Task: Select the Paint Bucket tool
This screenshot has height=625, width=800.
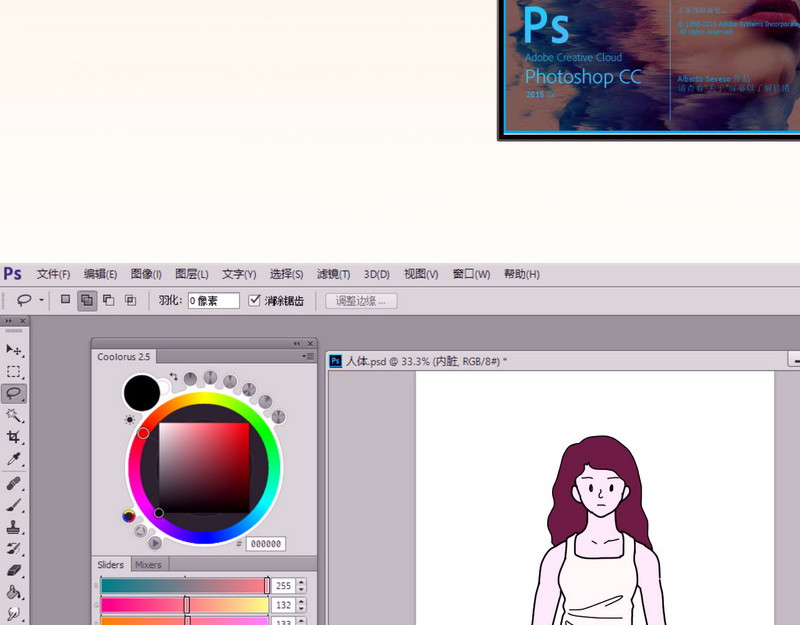Action: (14, 592)
